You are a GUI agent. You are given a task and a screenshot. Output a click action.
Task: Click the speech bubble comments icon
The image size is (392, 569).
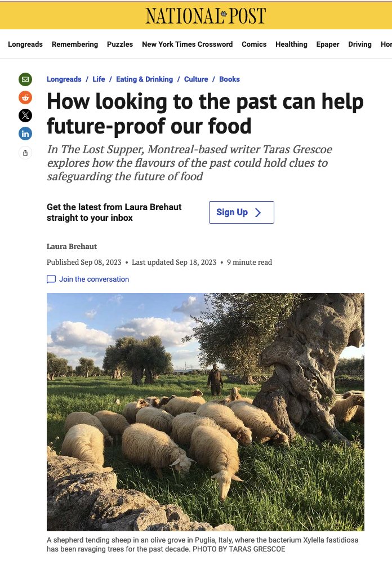[x=51, y=279]
